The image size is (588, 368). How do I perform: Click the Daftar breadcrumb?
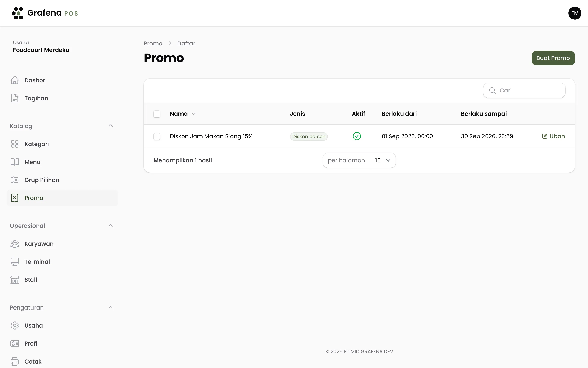(186, 43)
